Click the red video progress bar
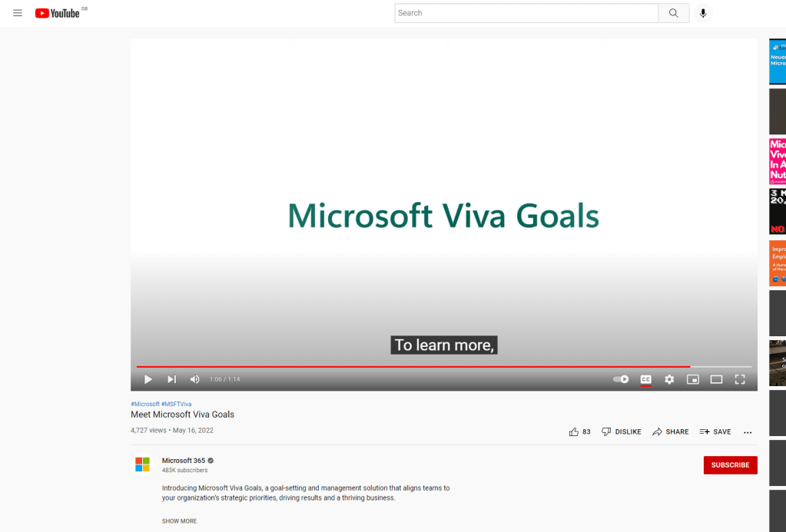This screenshot has height=532, width=786. point(413,367)
